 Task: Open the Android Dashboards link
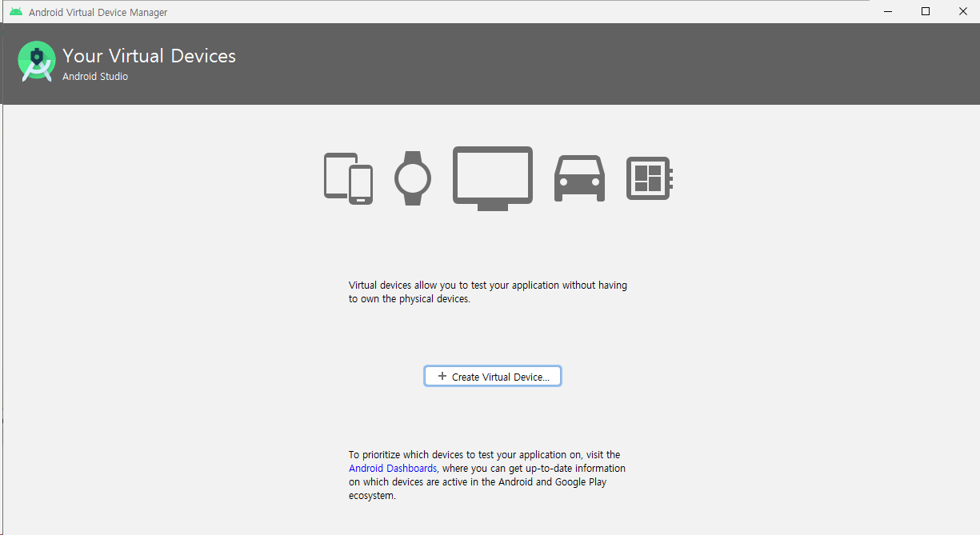click(393, 469)
